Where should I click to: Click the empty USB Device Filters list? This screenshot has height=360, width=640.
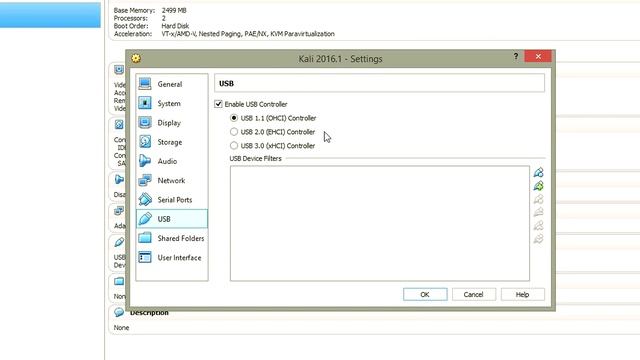[x=380, y=223]
